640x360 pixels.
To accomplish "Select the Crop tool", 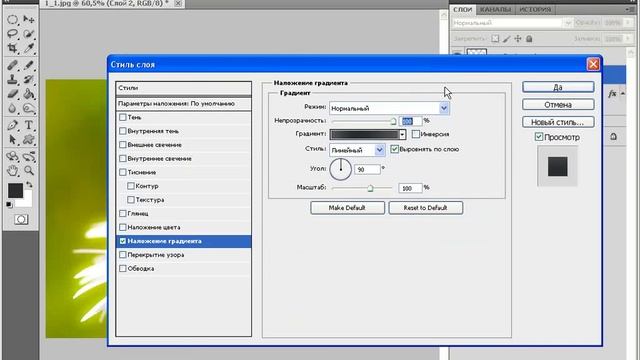I will click(x=12, y=48).
